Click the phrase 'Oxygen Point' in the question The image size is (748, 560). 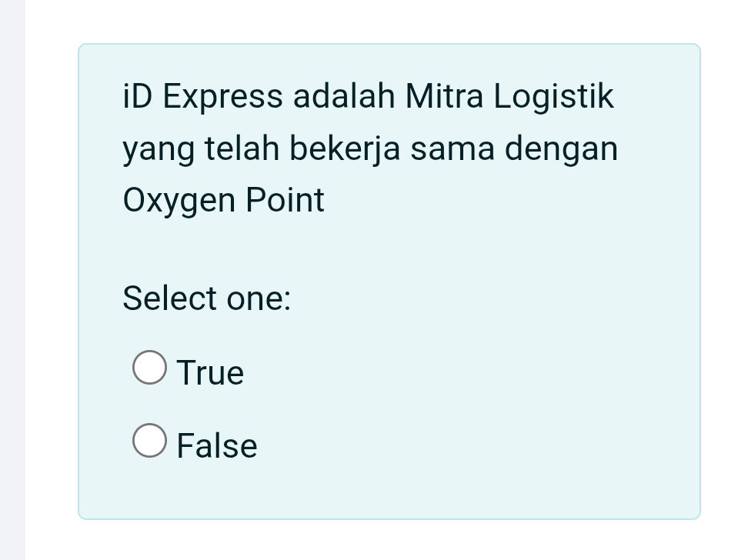[x=223, y=199]
